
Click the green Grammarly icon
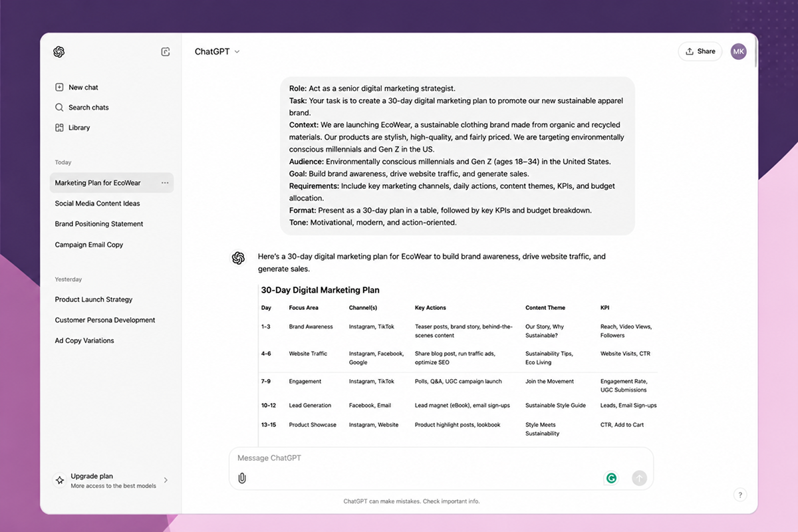tap(610, 478)
